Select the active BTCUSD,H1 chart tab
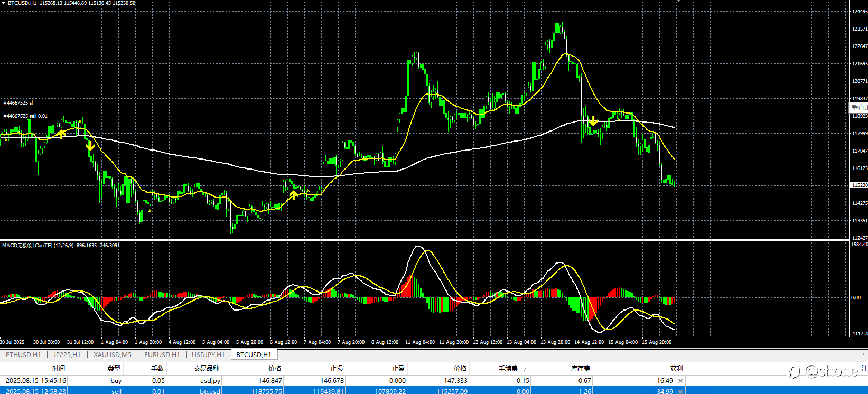This screenshot has height=394, width=868. coord(254,355)
